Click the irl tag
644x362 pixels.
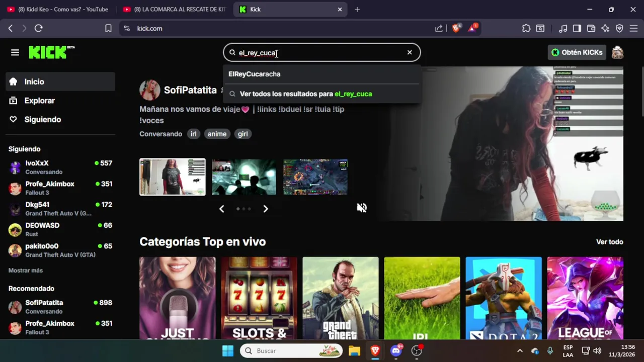pos(193,134)
